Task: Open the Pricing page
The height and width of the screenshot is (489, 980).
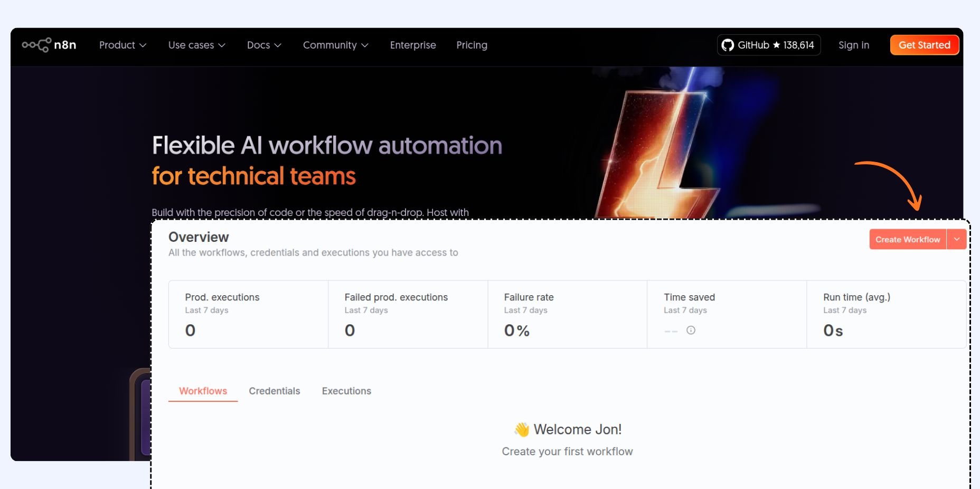Action: point(472,45)
